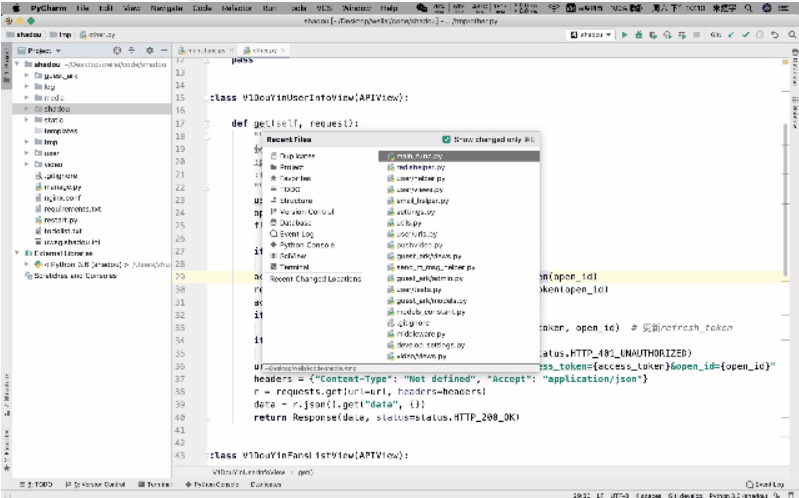Viewport: 799px width, 498px height.
Task: Toggle the fold marker at line 15 class
Action: tap(207, 98)
